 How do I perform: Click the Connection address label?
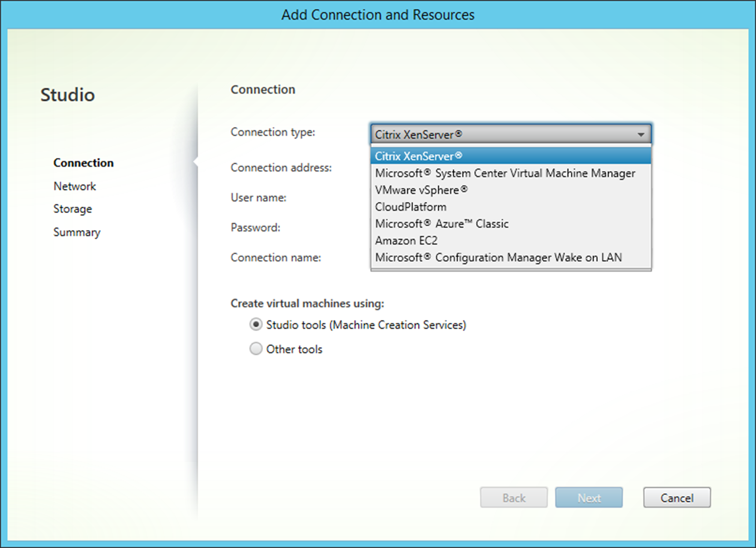pos(281,167)
